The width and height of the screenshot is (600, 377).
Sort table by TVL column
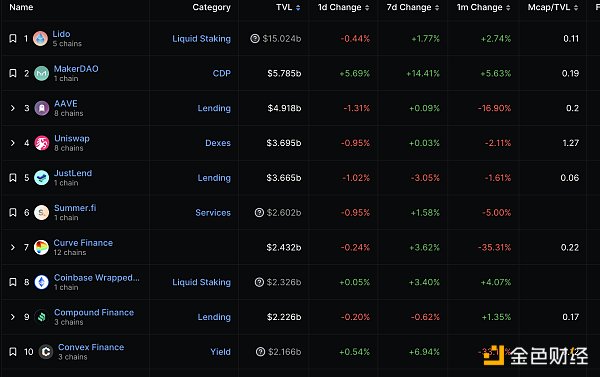288,7
